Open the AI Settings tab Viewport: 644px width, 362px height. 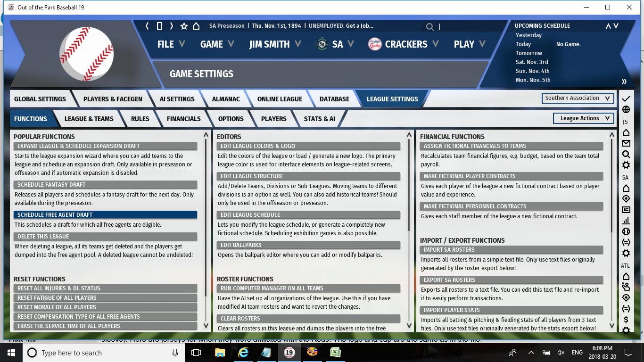177,99
